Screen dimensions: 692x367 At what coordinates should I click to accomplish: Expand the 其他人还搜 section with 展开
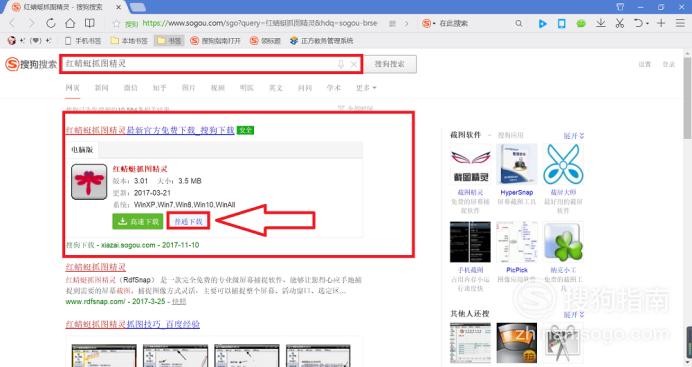(x=574, y=315)
